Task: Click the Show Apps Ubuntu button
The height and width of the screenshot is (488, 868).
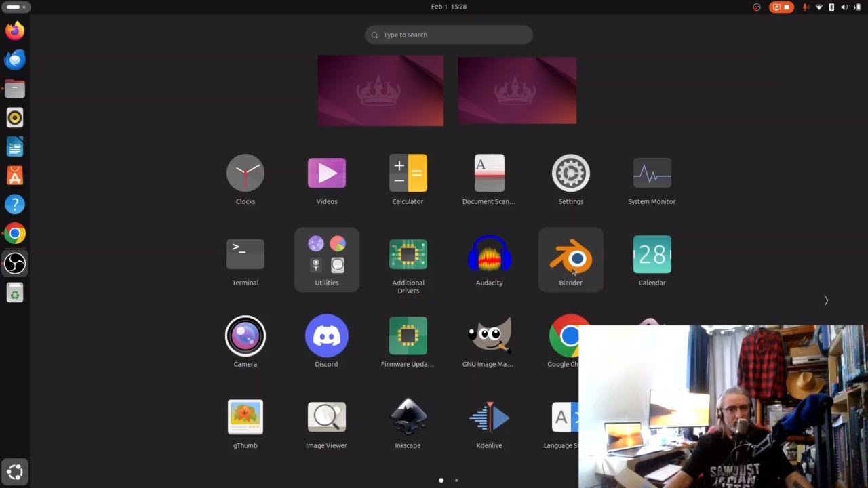Action: (x=15, y=472)
